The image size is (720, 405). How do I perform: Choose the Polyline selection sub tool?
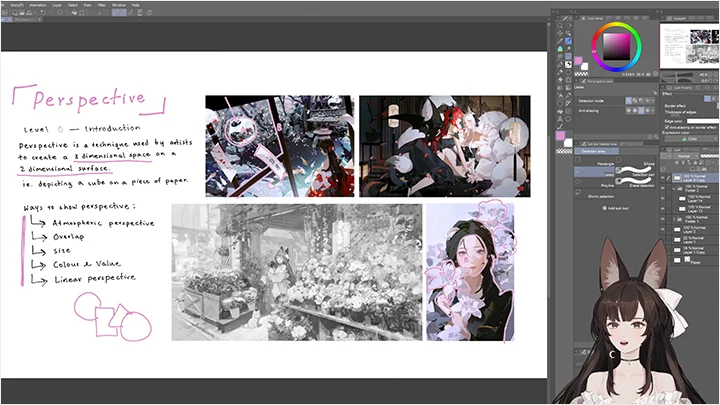pos(594,183)
